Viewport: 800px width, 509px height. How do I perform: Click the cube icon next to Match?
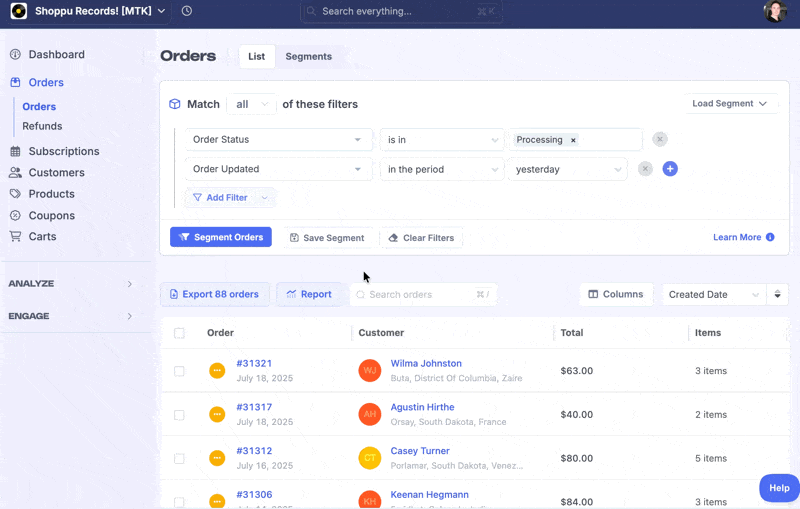[174, 104]
